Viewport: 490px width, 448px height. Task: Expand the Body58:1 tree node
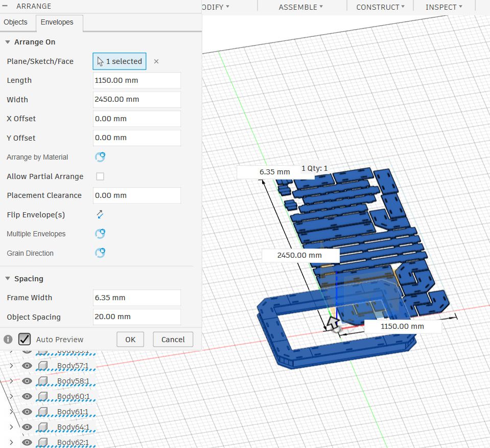pyautogui.click(x=11, y=380)
